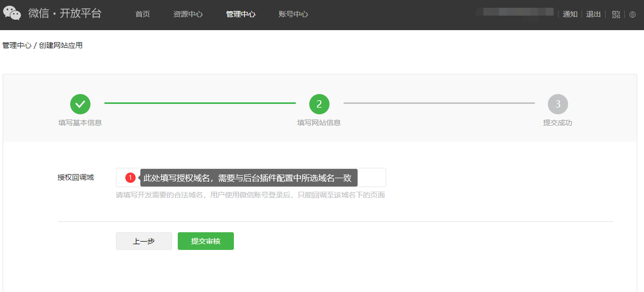Open the QR code icon in header
The height and width of the screenshot is (292, 644).
coord(616,15)
